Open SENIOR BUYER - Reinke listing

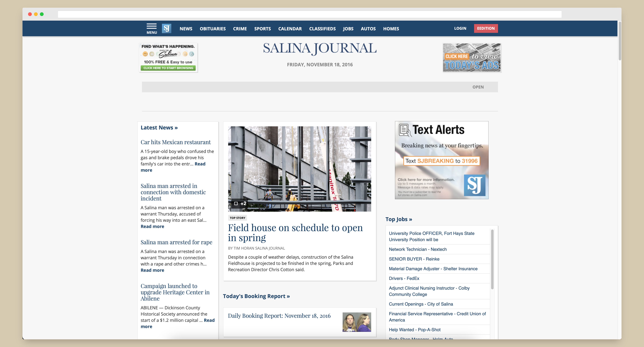click(x=414, y=259)
